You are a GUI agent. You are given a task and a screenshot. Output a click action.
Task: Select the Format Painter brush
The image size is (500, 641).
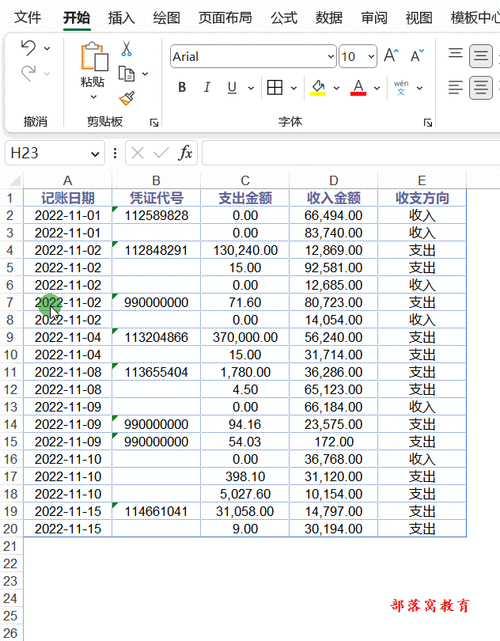[127, 99]
